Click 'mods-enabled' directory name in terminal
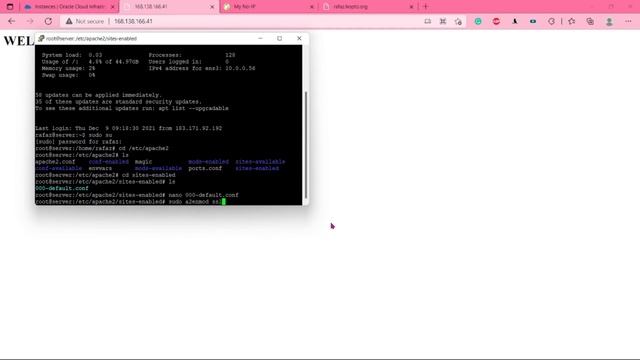640x360 pixels. click(209, 162)
